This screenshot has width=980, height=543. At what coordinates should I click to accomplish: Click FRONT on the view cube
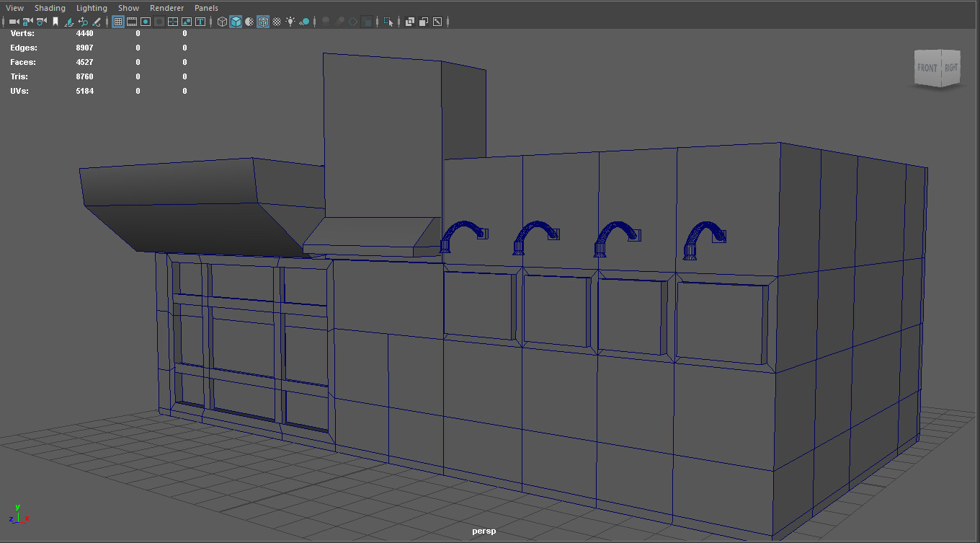(927, 68)
